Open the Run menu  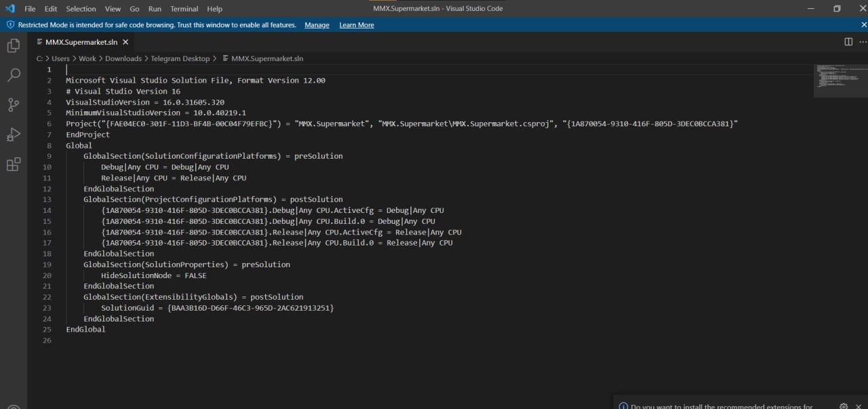tap(155, 9)
